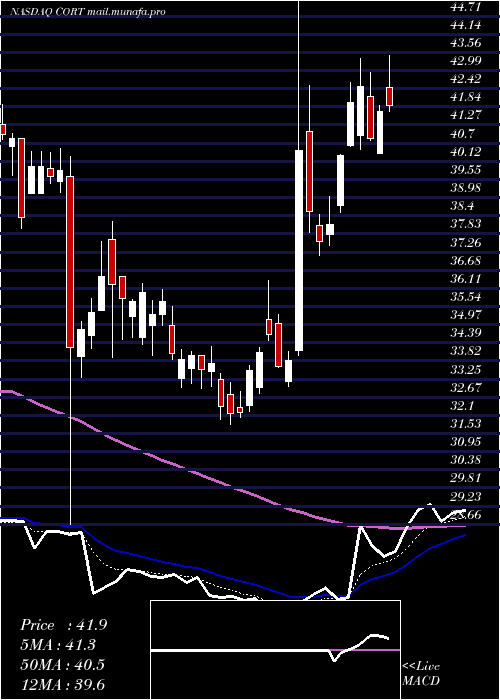Select the 34.97 price axis label

pos(466,315)
